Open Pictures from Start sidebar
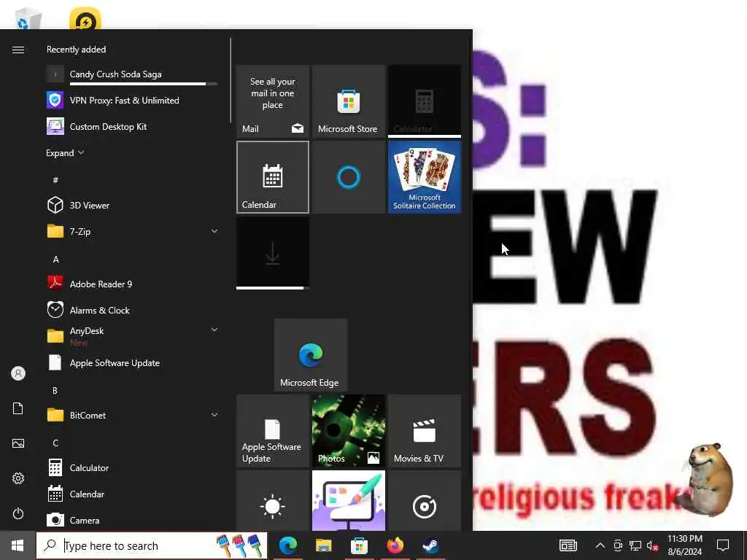This screenshot has width=747, height=560. 18,443
